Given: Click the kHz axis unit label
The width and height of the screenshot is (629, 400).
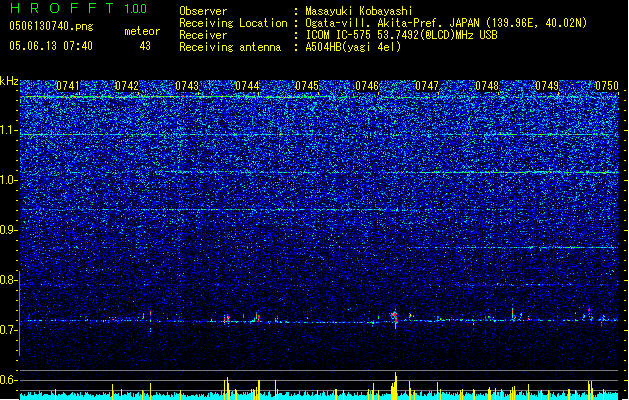Looking at the screenshot, I should [9, 81].
